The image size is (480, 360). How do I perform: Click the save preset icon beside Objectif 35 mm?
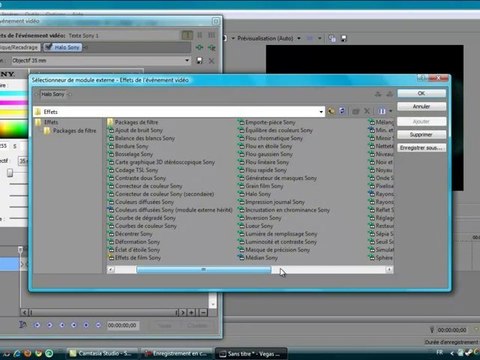click(199, 61)
